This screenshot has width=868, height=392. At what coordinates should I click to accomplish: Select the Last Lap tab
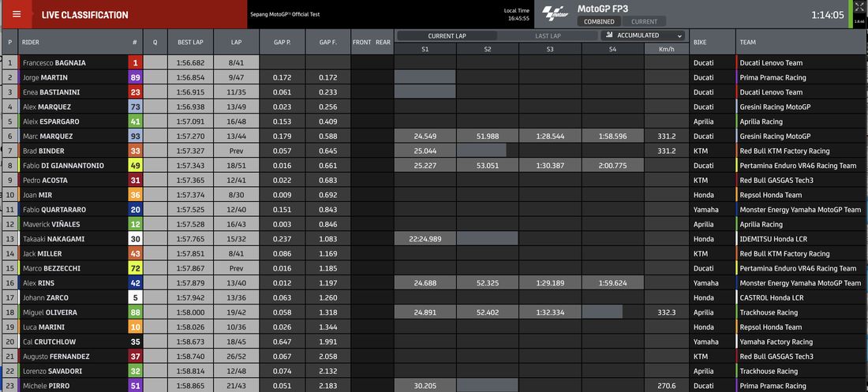548,35
